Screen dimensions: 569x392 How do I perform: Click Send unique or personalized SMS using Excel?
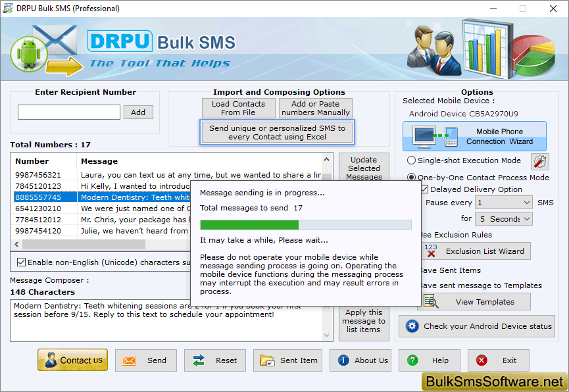click(x=277, y=132)
